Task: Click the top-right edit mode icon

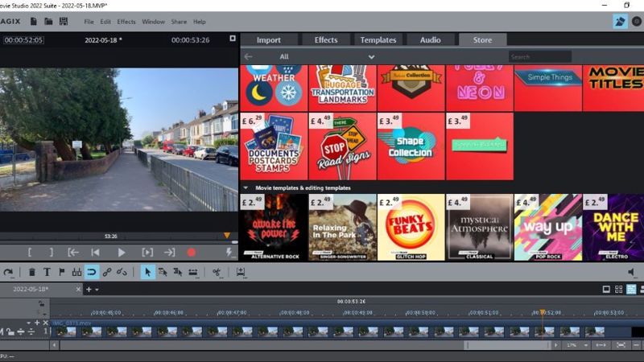Action: [620, 22]
